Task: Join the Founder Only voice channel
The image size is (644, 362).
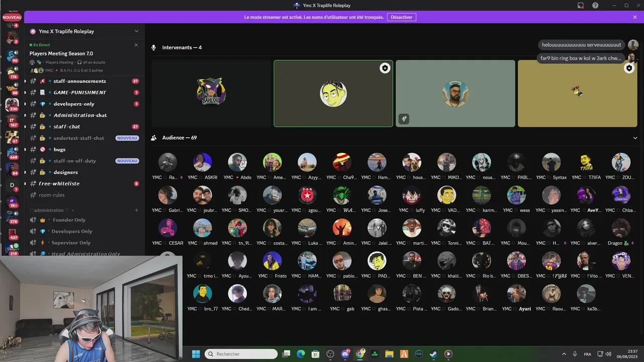Action: (85, 220)
